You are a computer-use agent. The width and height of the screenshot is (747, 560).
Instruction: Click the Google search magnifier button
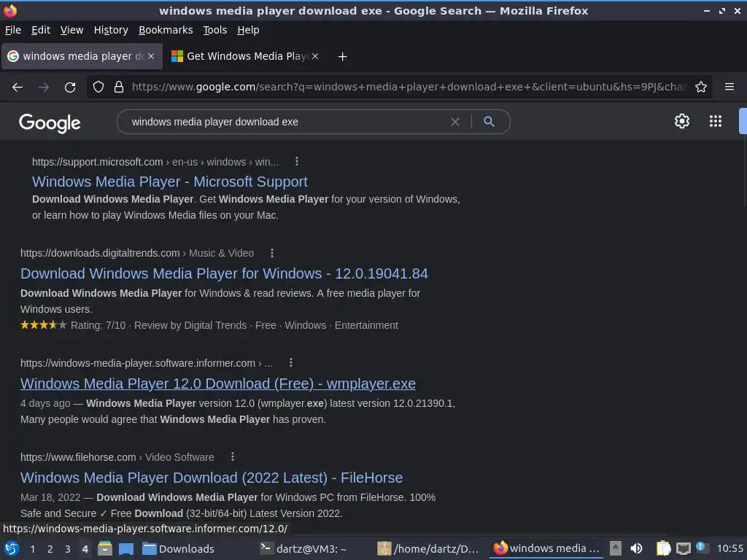click(x=489, y=122)
